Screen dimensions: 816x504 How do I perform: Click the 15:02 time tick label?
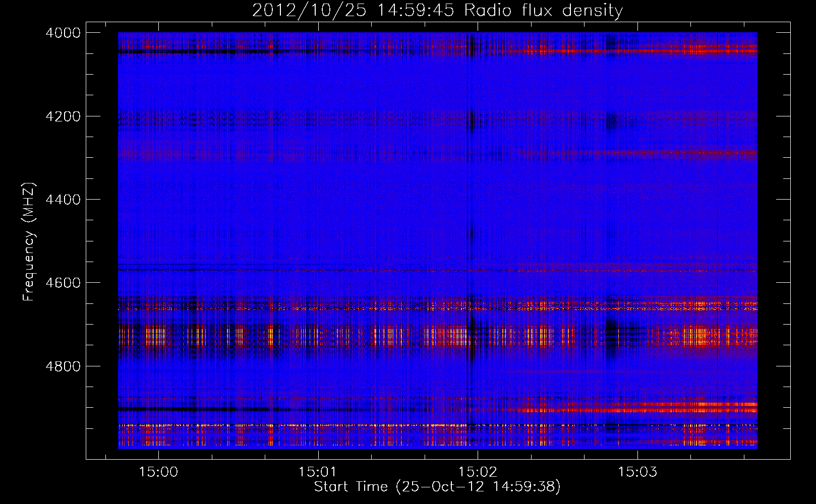click(478, 472)
